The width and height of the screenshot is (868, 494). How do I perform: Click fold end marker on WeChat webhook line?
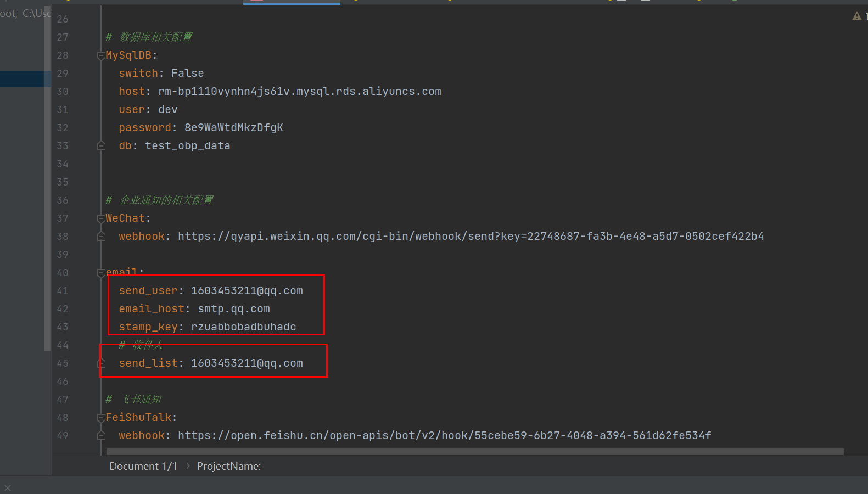(x=101, y=237)
